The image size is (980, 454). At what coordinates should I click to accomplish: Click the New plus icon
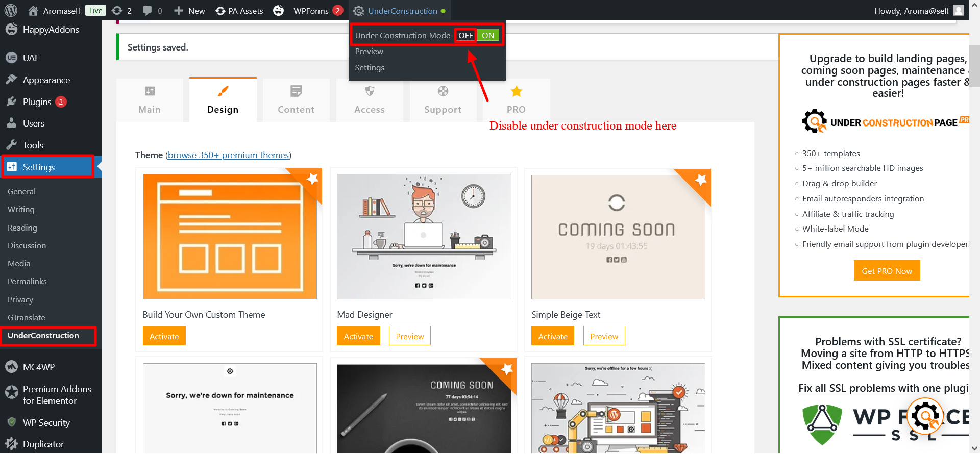click(178, 11)
